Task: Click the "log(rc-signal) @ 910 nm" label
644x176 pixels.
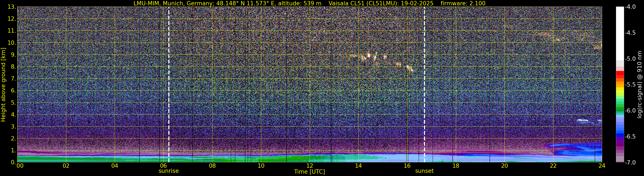Action: 640,85
